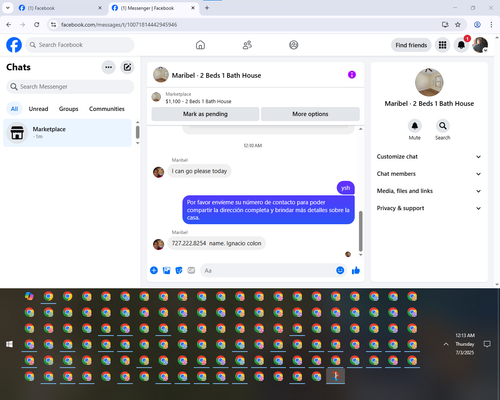Expand Privacy & support section
This screenshot has height=400, width=500.
tap(429, 208)
